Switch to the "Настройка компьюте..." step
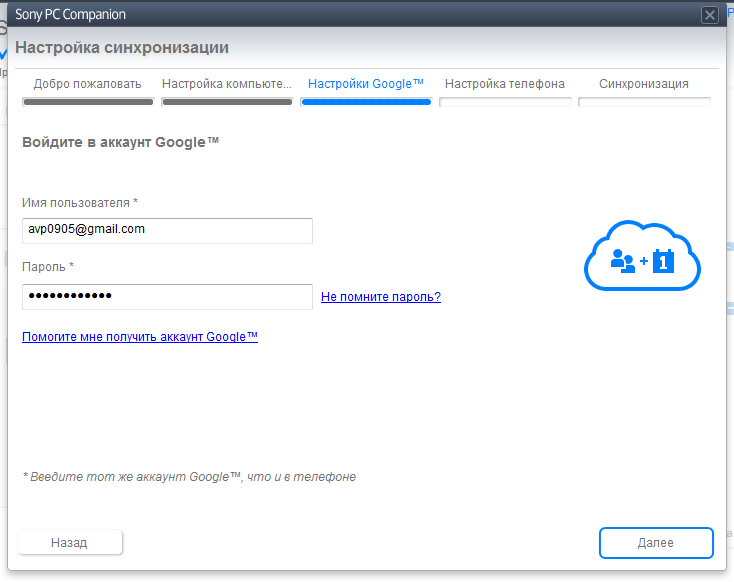This screenshot has width=734, height=582. point(227,84)
